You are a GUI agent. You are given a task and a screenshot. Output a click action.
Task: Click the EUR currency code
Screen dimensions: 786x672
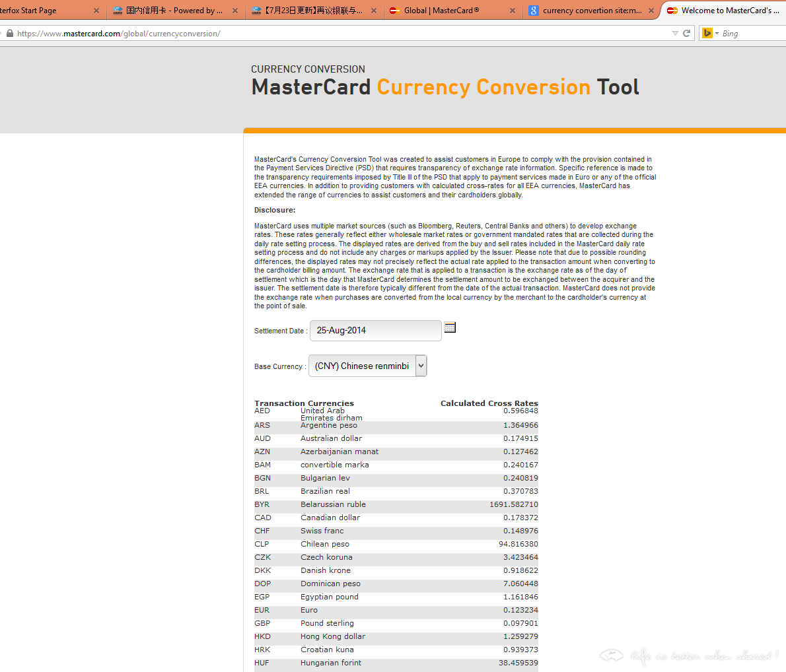click(x=262, y=611)
